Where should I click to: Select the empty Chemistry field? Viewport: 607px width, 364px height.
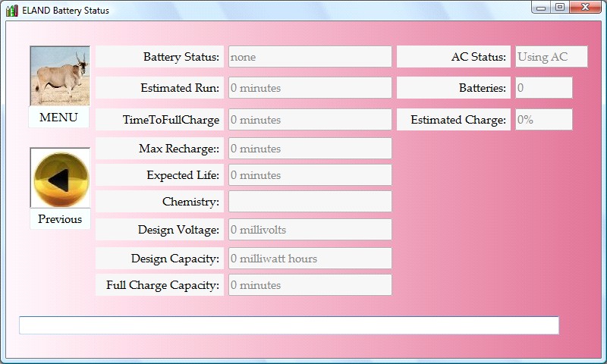310,202
